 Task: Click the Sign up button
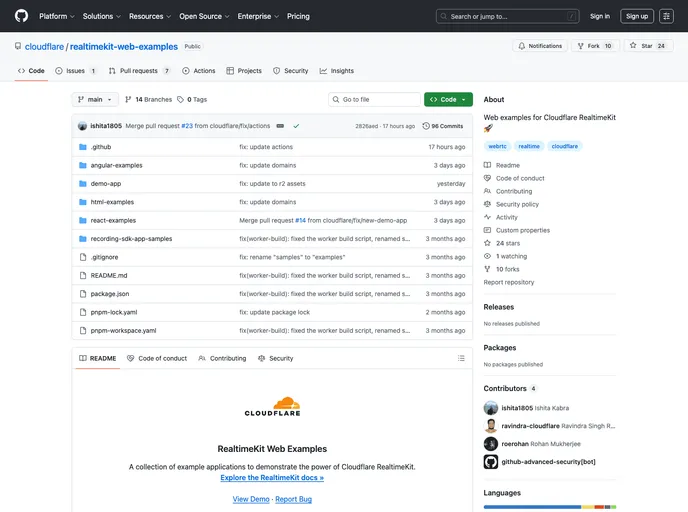(637, 16)
